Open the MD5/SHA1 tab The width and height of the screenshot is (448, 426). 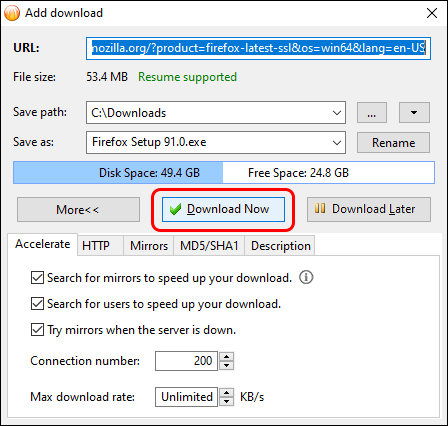point(209,246)
